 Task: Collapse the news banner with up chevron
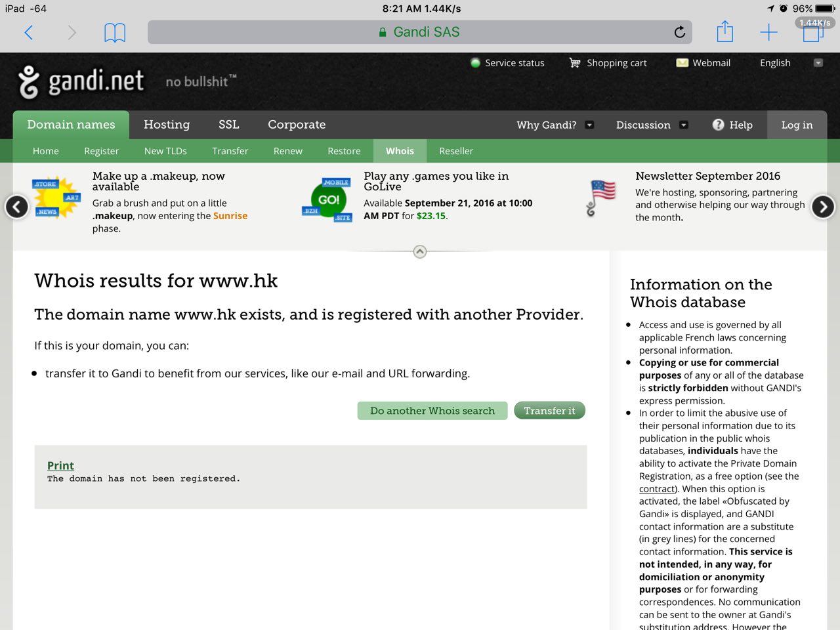tap(420, 251)
